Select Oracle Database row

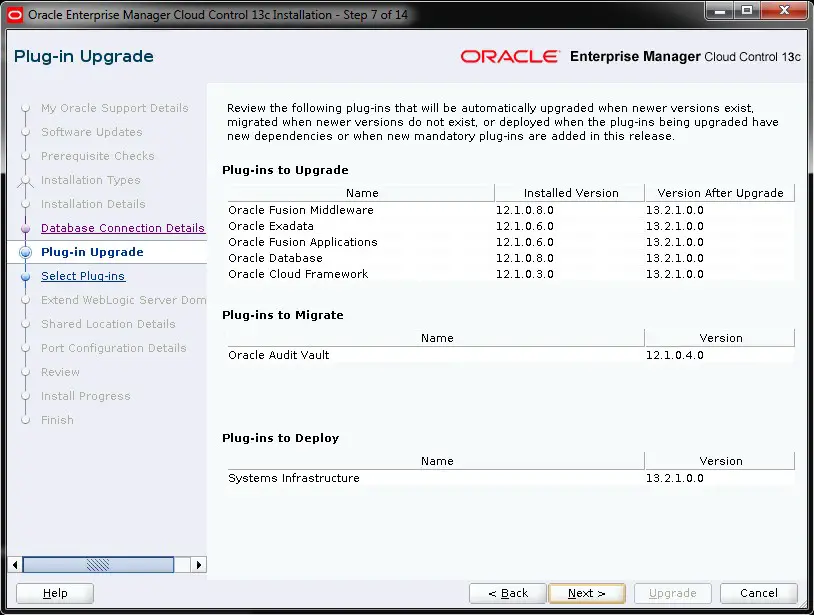point(511,258)
